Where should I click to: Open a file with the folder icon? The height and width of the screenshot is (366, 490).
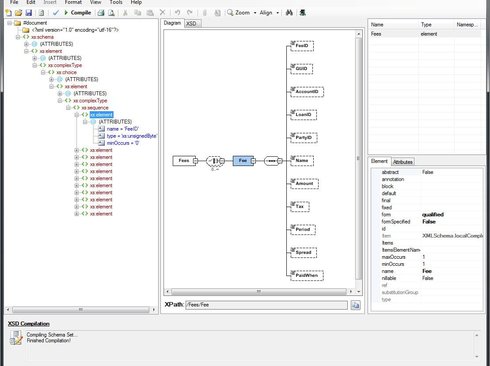pyautogui.click(x=18, y=13)
